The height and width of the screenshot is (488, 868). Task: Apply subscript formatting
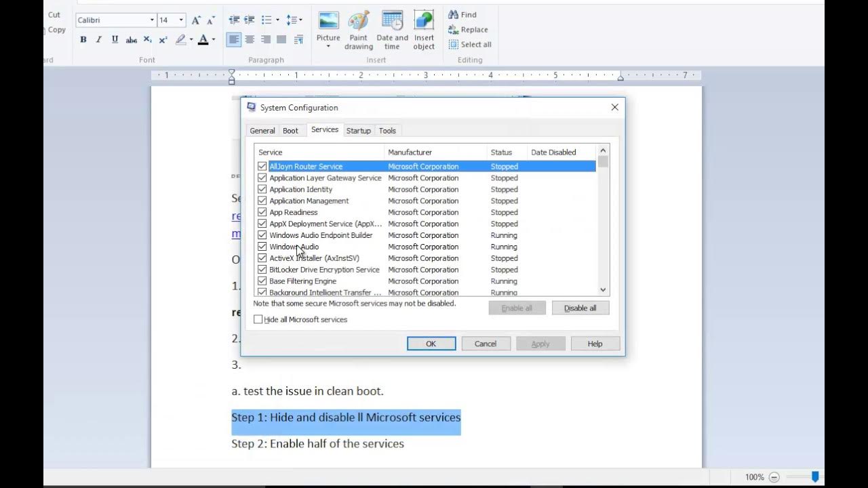(147, 40)
